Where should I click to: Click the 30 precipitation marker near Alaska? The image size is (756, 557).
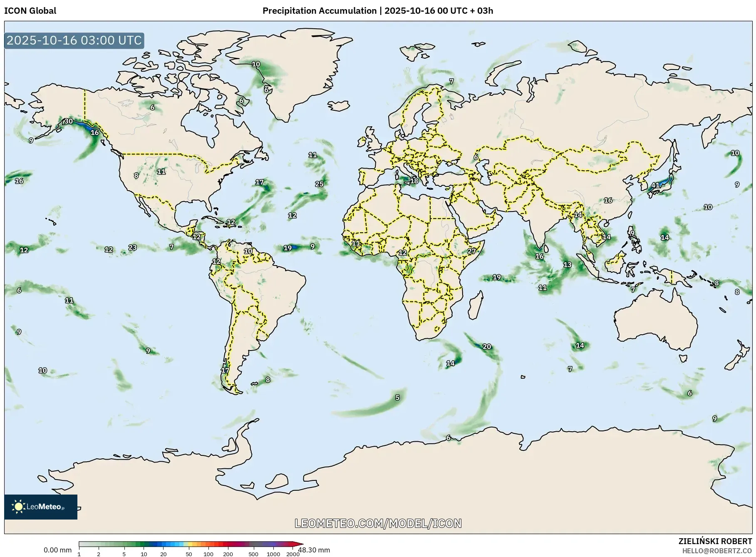coord(69,121)
